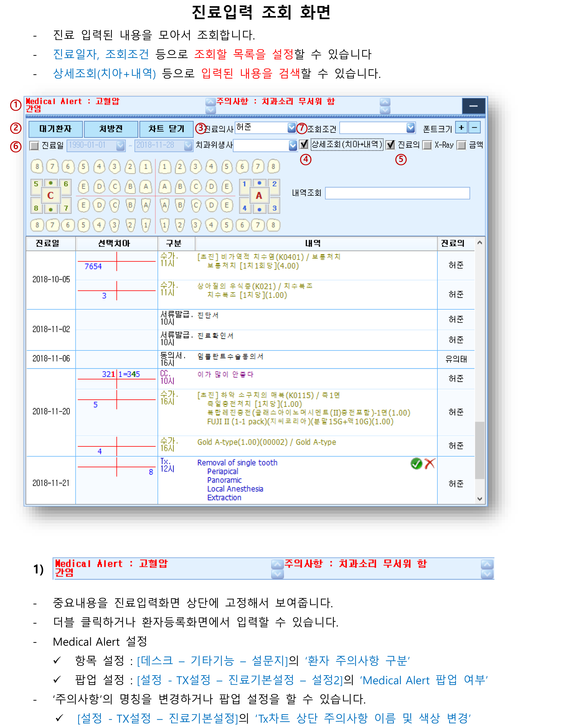Screen dimensions: 566x728
Task: Open the 치과위생사 dropdown
Action: 292,145
